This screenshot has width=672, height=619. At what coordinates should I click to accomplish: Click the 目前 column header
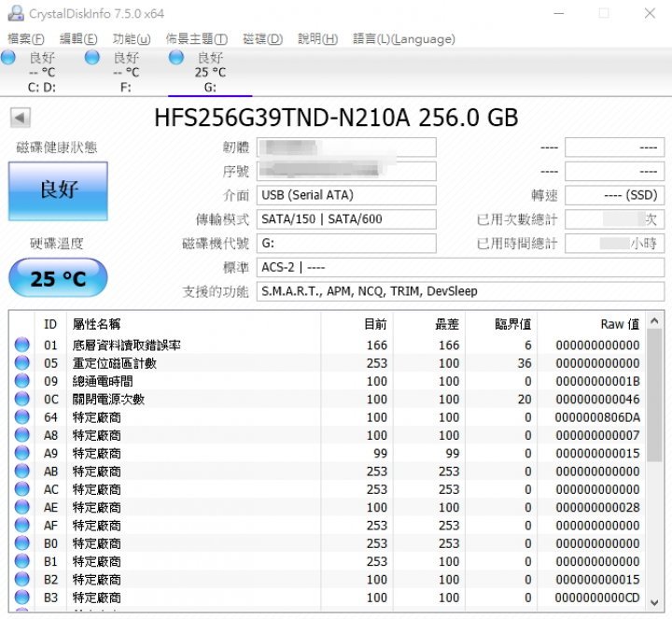click(x=357, y=324)
